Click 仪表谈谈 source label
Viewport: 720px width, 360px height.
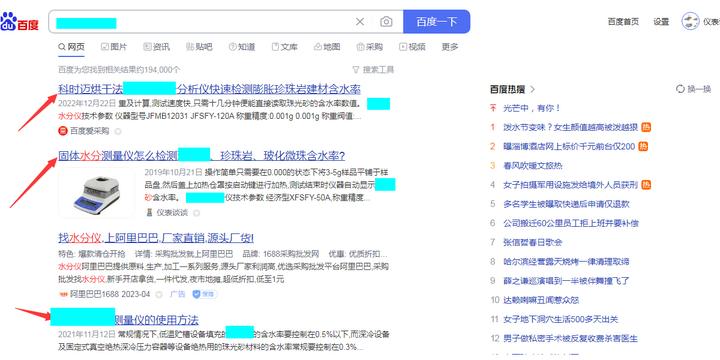pyautogui.click(x=172, y=213)
